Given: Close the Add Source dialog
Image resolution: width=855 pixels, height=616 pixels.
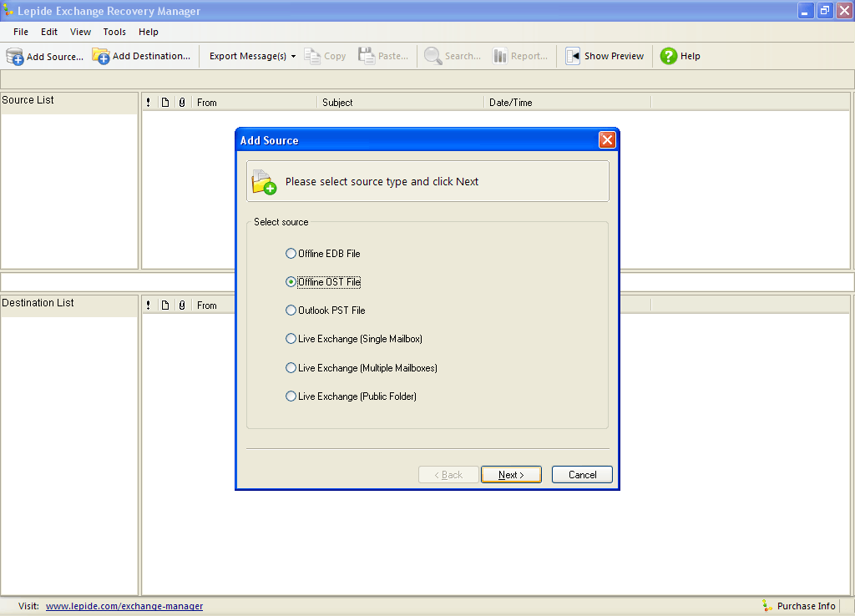Looking at the screenshot, I should pyautogui.click(x=607, y=140).
